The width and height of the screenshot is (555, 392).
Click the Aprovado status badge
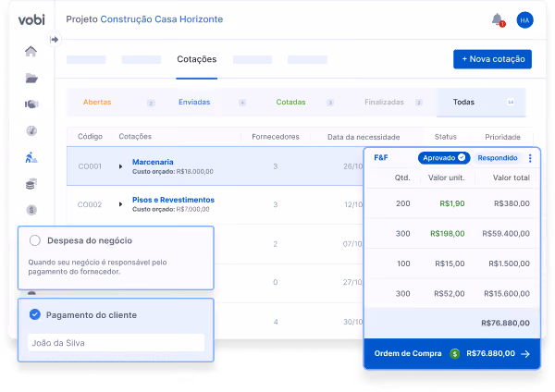pyautogui.click(x=444, y=158)
